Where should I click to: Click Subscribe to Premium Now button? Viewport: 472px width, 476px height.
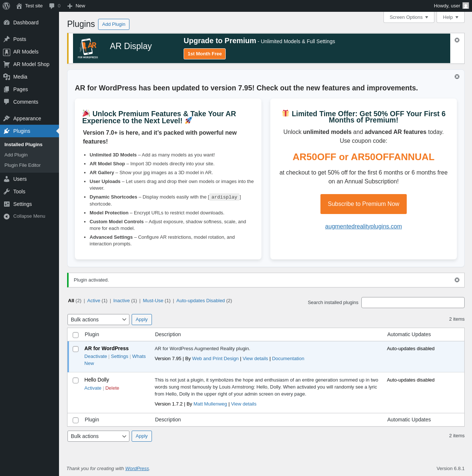[364, 204]
